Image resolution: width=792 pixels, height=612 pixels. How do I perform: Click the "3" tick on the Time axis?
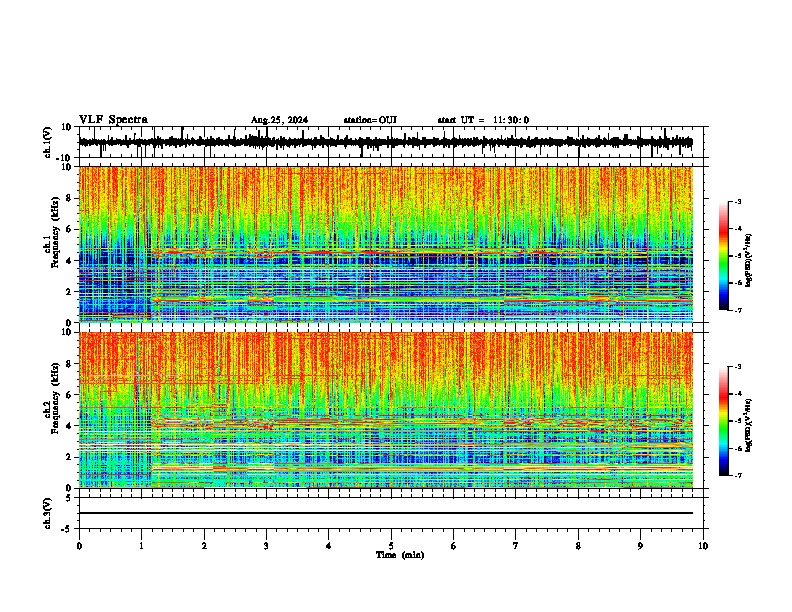(x=266, y=546)
